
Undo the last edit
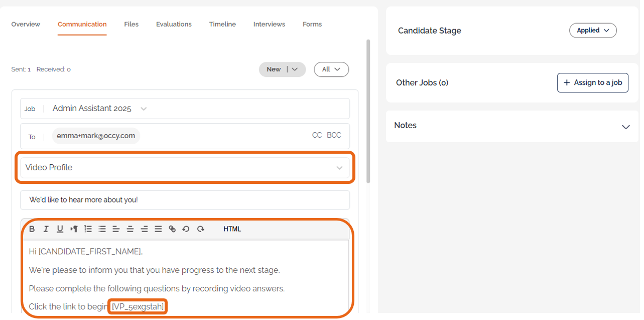pyautogui.click(x=186, y=229)
